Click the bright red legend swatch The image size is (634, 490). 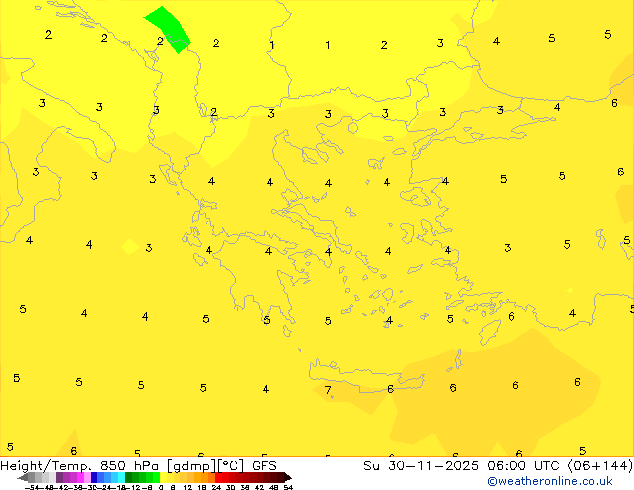pos(218,477)
